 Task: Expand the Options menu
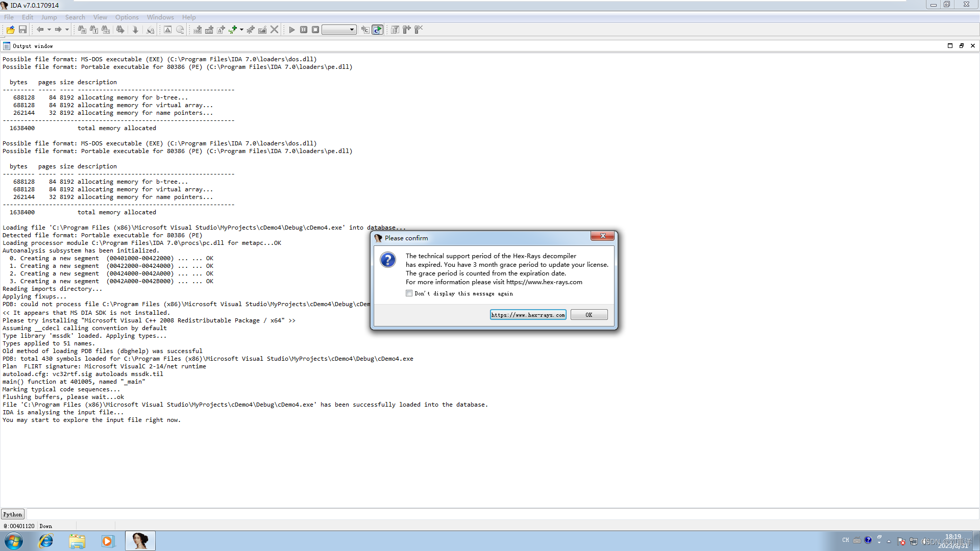point(127,17)
